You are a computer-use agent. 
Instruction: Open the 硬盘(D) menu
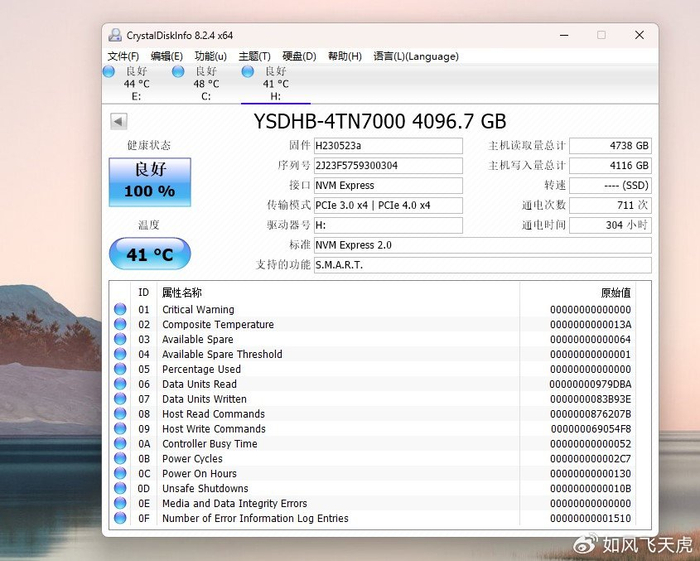[299, 56]
